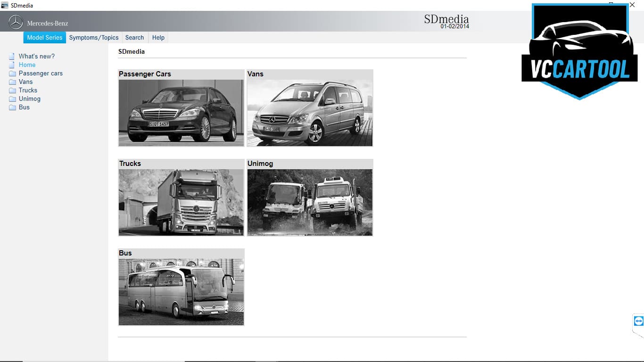Open the Unimog vehicles picture
The height and width of the screenshot is (362, 644).
click(x=310, y=202)
